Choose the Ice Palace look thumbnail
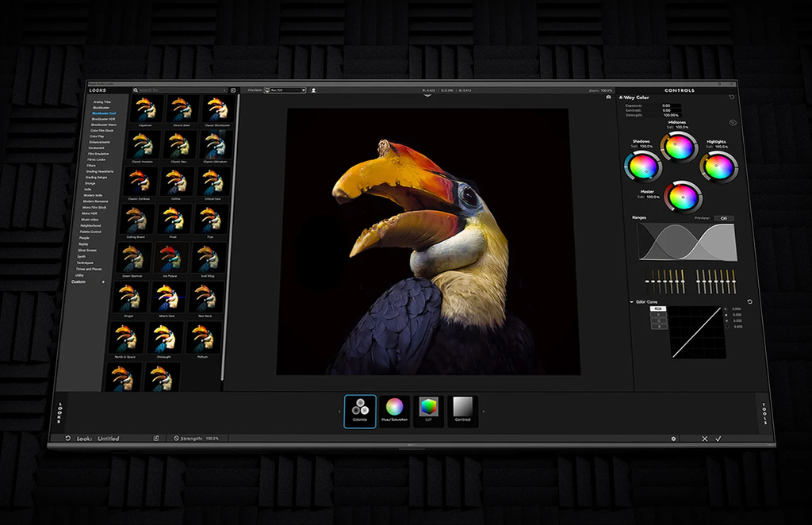This screenshot has height=525, width=812. (x=172, y=259)
